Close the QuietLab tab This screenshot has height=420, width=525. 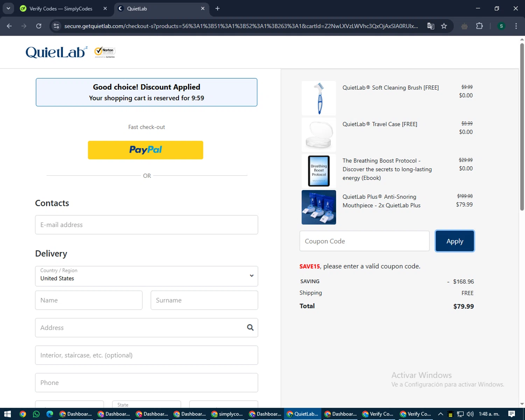[203, 8]
